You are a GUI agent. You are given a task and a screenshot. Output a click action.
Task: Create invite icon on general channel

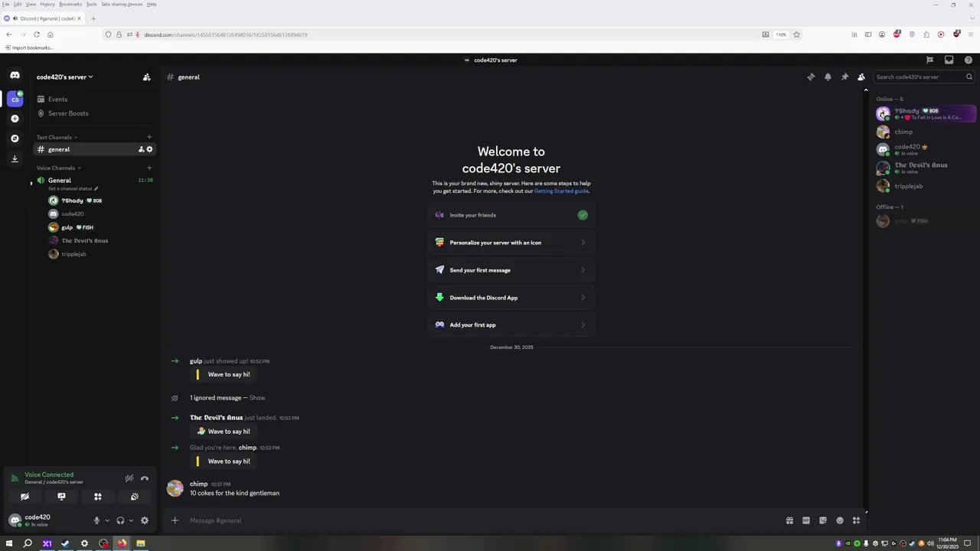pos(141,149)
